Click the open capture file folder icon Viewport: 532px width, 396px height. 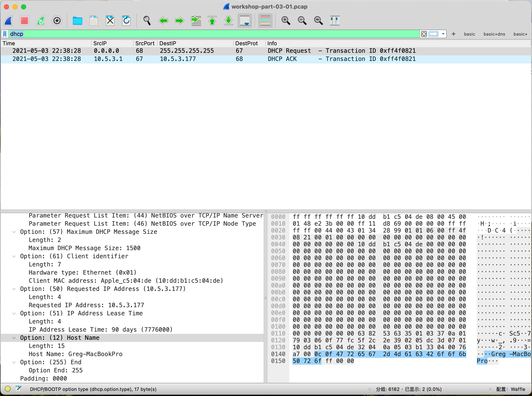coord(77,21)
